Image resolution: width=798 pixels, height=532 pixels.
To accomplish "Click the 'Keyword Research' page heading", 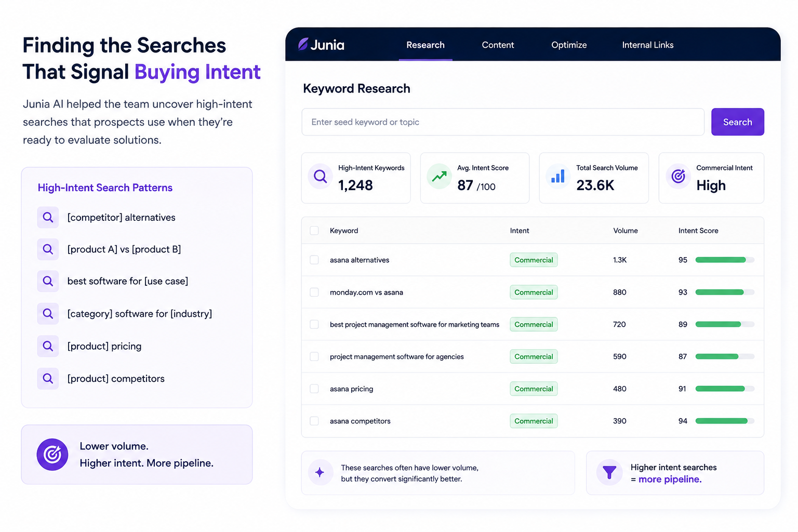I will [x=356, y=88].
